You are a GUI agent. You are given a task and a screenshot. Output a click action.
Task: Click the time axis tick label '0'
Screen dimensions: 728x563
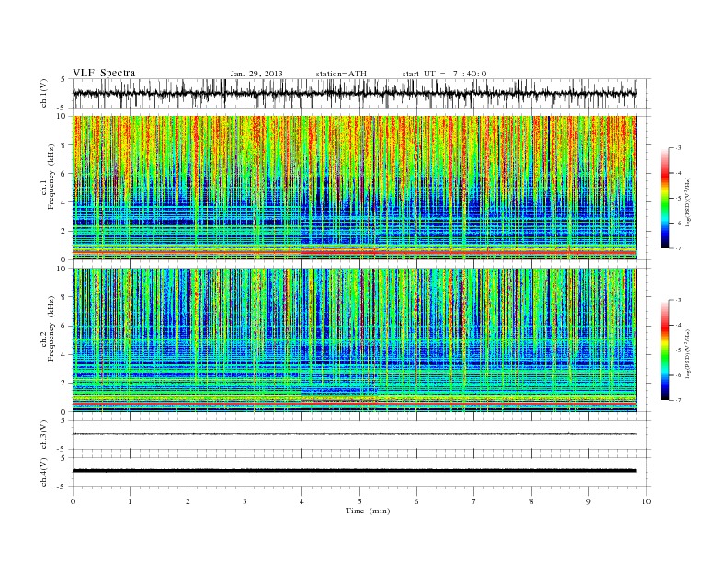pos(73,501)
